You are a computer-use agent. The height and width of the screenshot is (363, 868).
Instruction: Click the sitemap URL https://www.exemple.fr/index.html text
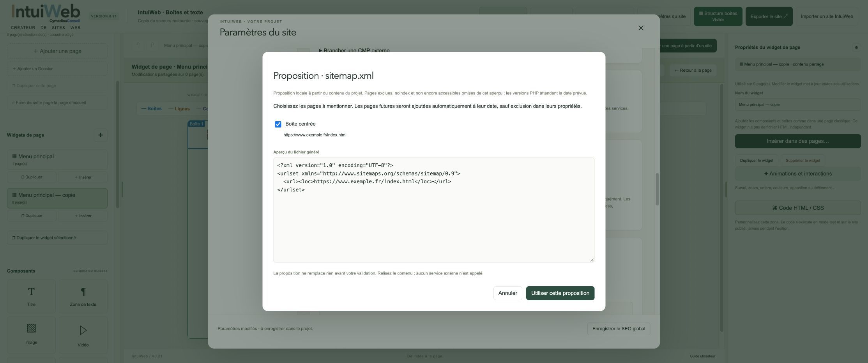coord(315,135)
